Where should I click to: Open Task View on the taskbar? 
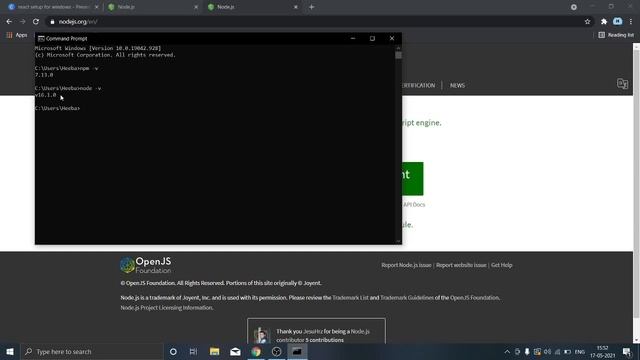193,351
